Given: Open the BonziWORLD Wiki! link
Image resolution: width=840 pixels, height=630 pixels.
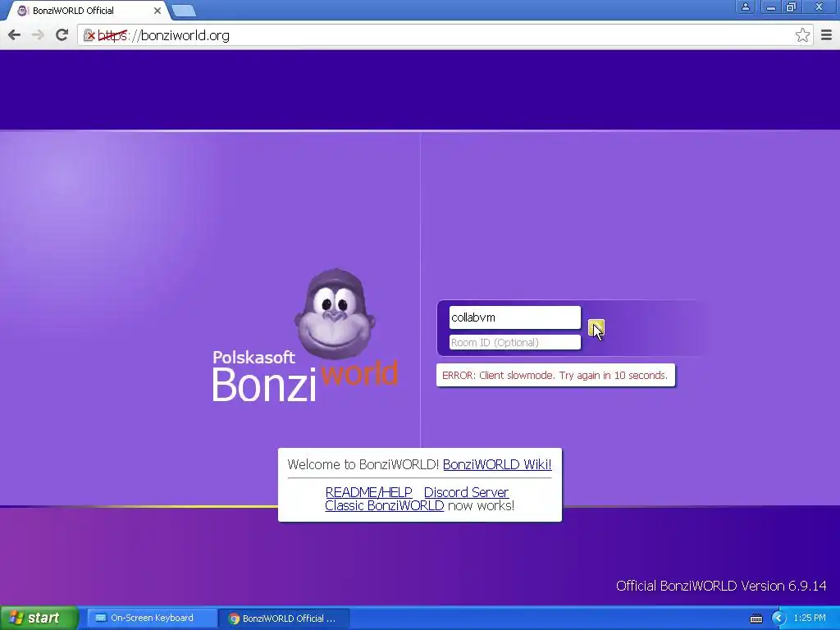Looking at the screenshot, I should coord(497,464).
